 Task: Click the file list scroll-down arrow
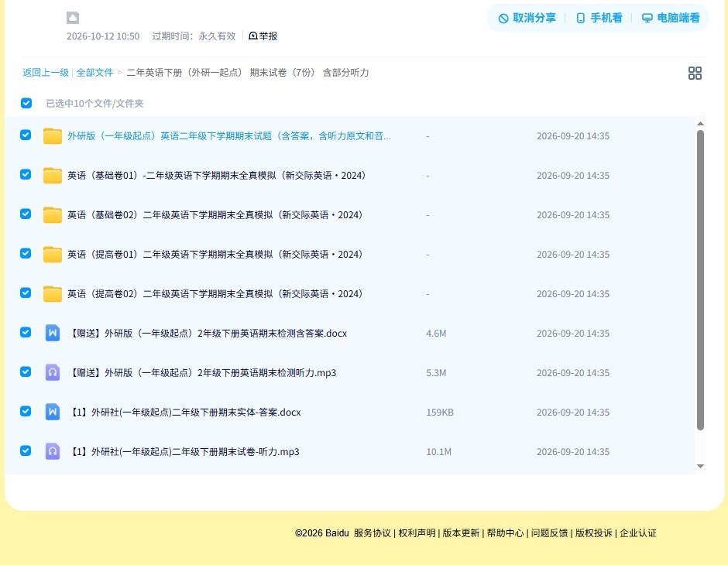click(701, 466)
